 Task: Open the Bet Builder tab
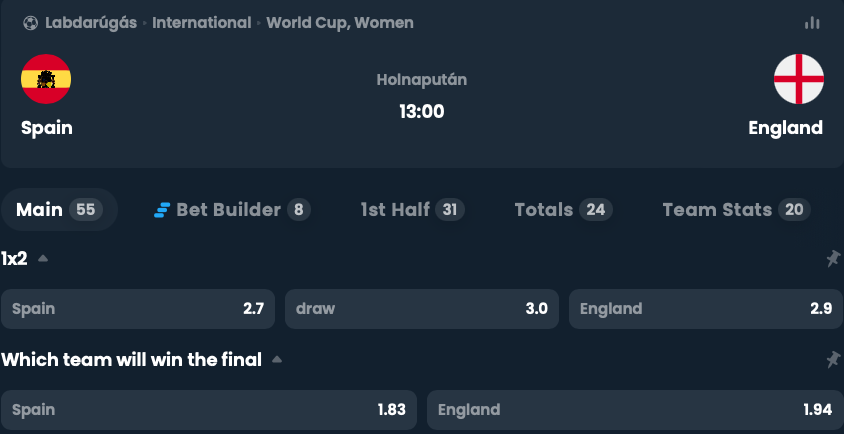(233, 209)
